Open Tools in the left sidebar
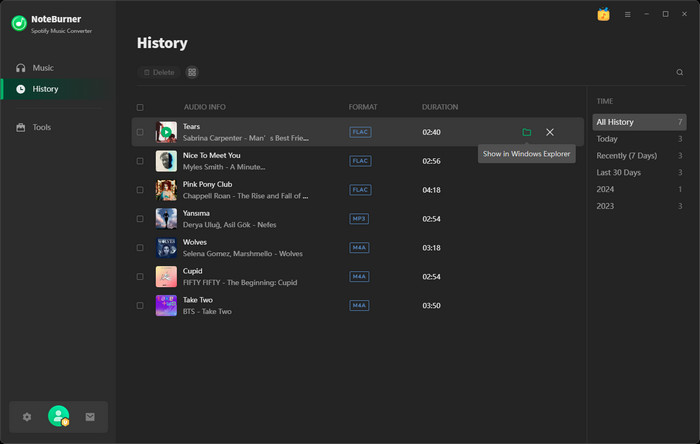Viewport: 700px width, 444px height. 41,127
